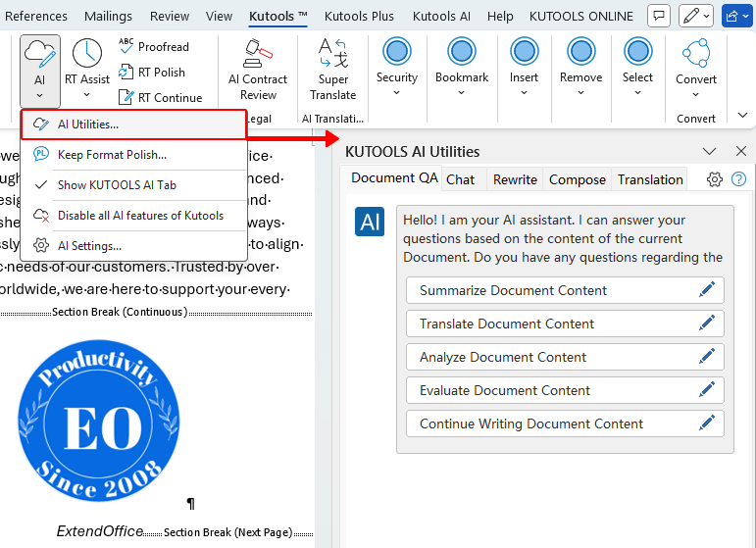
Task: Switch to the References tab
Action: click(35, 16)
